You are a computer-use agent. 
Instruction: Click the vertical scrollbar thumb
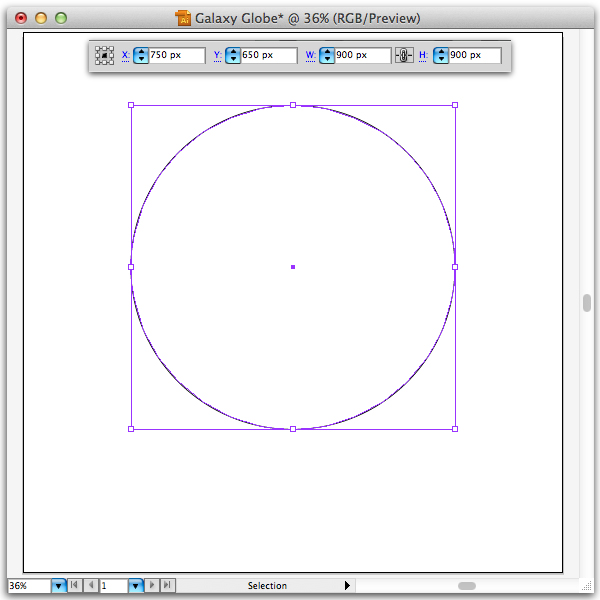point(587,303)
